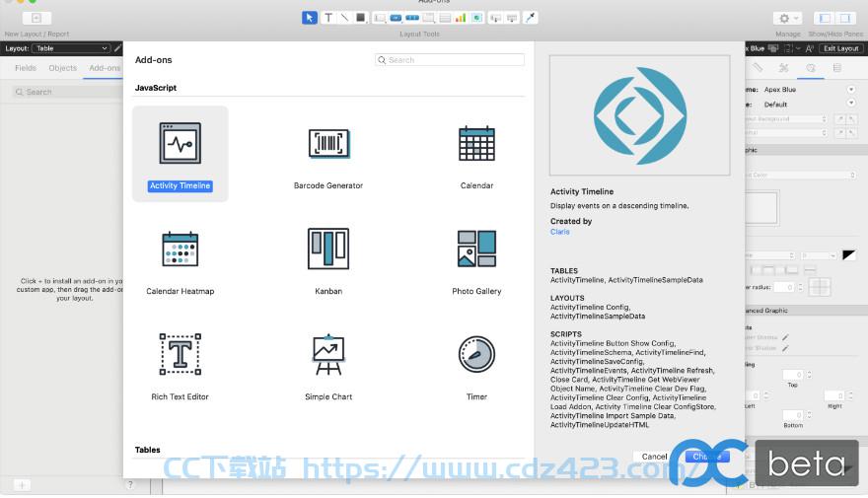Image resolution: width=868 pixels, height=498 pixels.
Task: Select the Chart tool in toolbar
Action: pos(461,19)
